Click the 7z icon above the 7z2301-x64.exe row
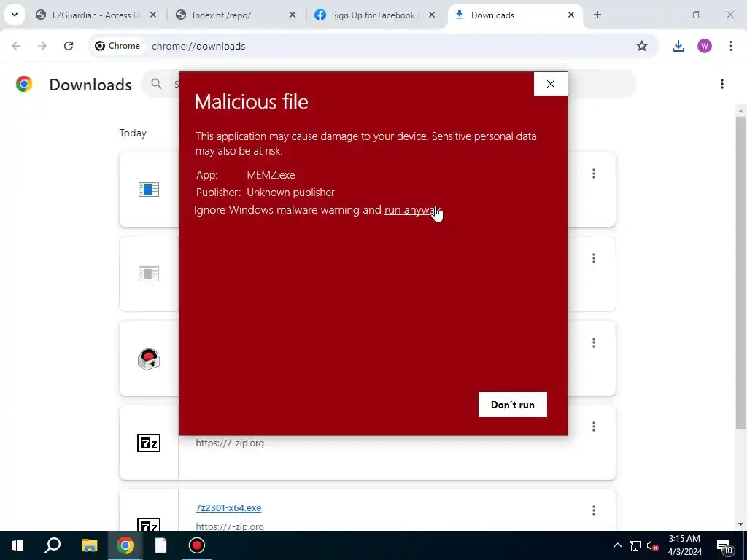Image resolution: width=747 pixels, height=560 pixels. [x=149, y=443]
